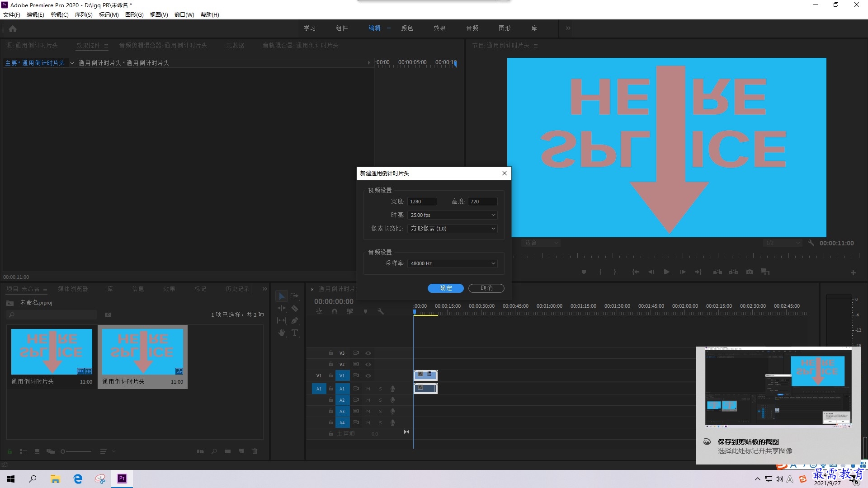Viewport: 868px width, 488px height.
Task: Select the Ripple Edit tool
Action: click(282, 308)
